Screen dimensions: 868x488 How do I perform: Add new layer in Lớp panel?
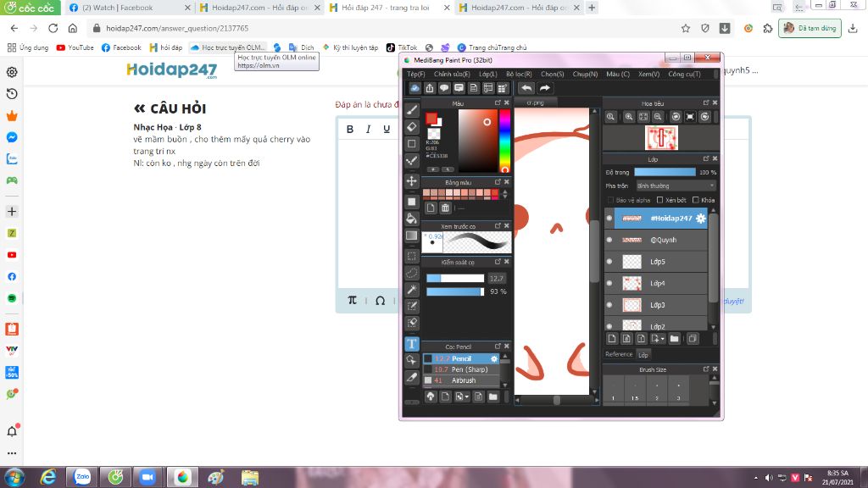[612, 339]
